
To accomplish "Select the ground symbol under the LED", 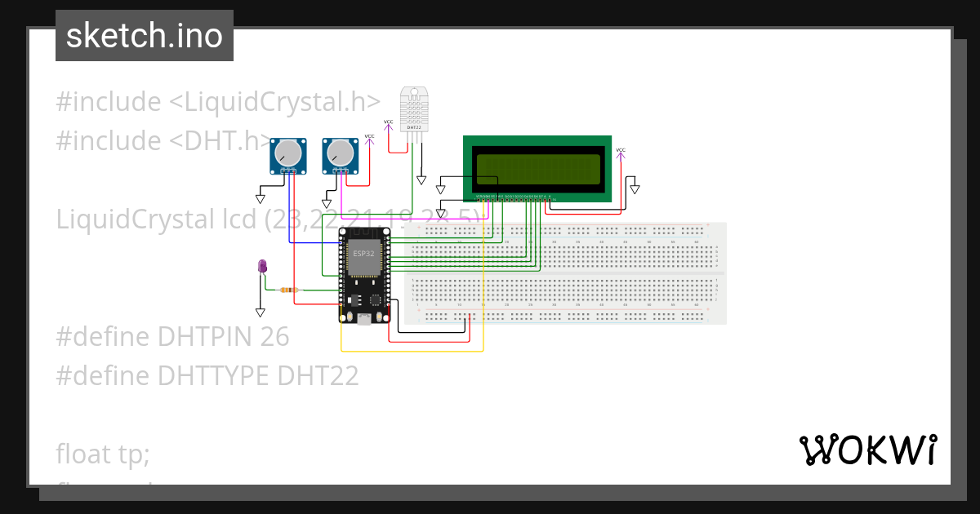I will pos(261,312).
